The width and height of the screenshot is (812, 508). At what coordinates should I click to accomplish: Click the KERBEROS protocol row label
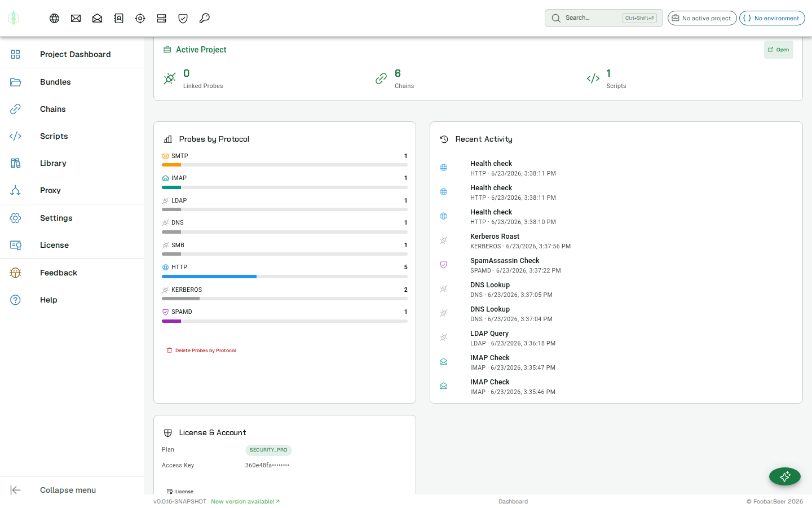tap(187, 290)
